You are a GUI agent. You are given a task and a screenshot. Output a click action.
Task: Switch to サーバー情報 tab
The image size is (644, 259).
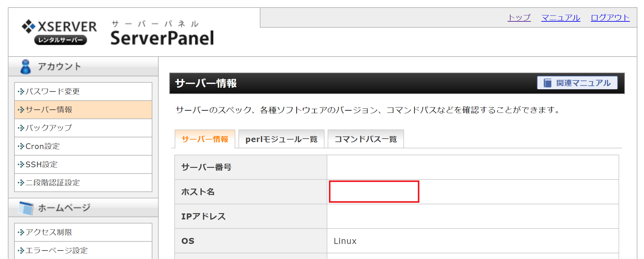point(205,139)
